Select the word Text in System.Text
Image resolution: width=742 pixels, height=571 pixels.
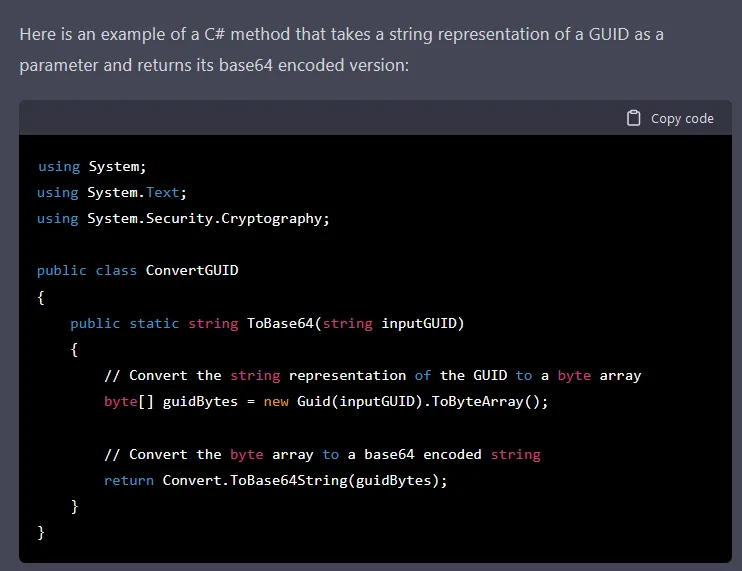pos(162,193)
